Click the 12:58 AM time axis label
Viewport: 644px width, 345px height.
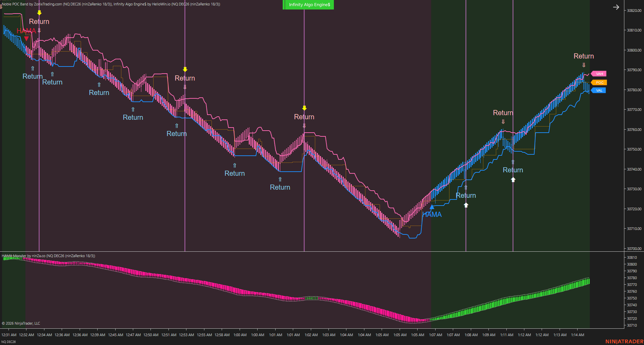222,335
